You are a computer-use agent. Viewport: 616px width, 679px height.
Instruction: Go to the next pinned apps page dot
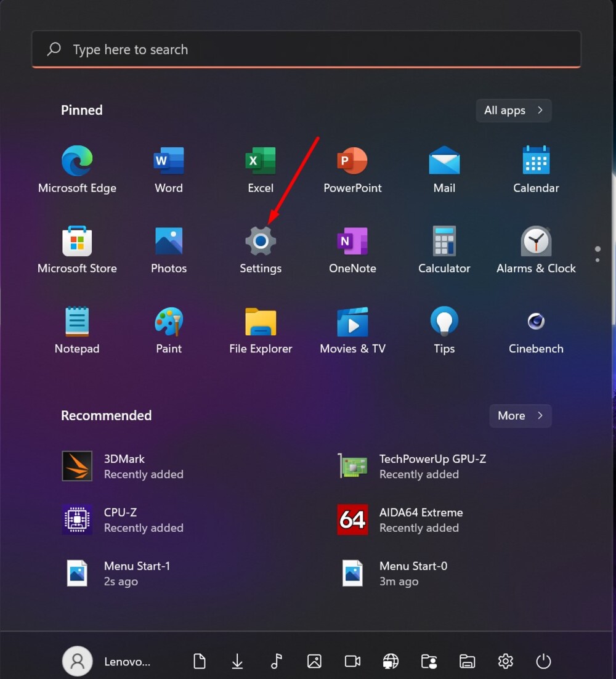(x=598, y=260)
